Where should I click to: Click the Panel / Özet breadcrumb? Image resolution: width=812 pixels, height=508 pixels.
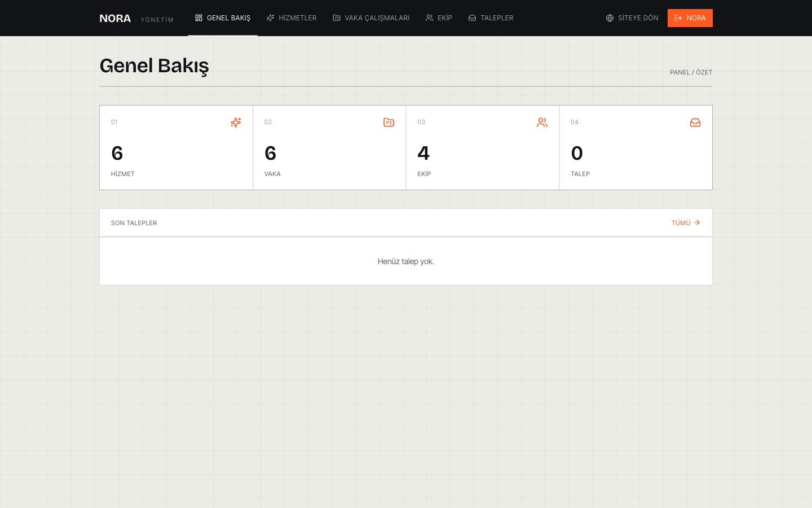(691, 72)
